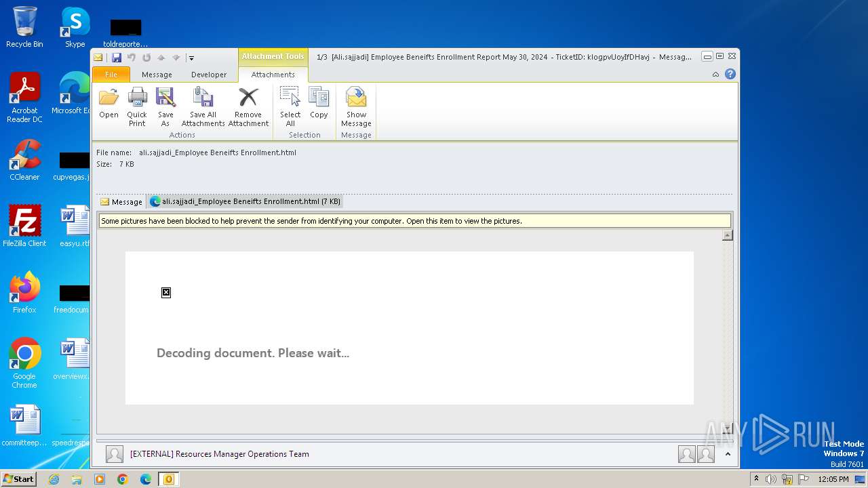Open Windows Explorer folder from the taskbar
This screenshot has height=488, width=868.
(x=77, y=479)
